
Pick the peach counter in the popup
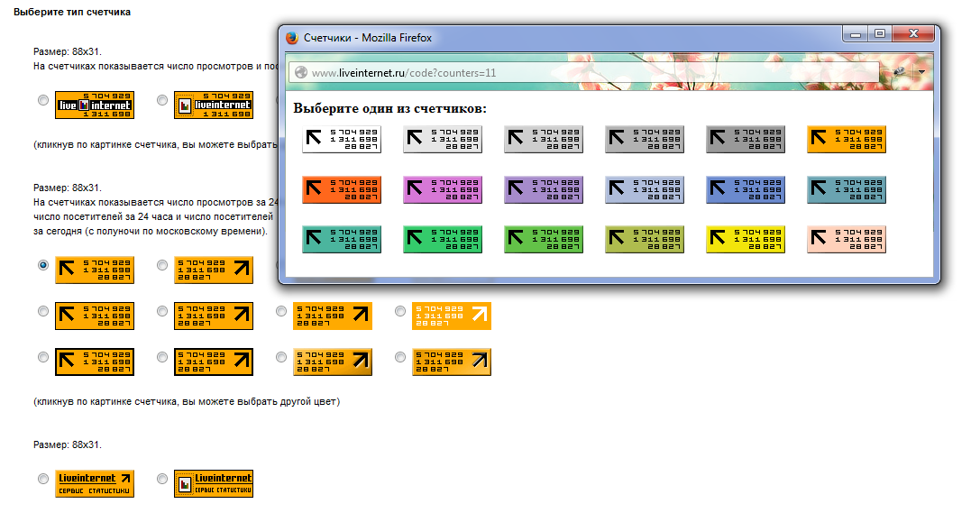(x=847, y=239)
